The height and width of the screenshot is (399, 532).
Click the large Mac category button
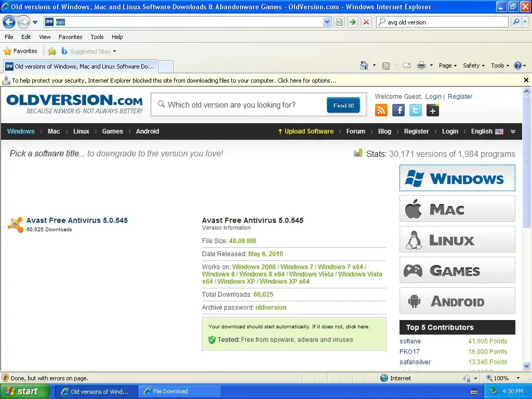coord(457,209)
